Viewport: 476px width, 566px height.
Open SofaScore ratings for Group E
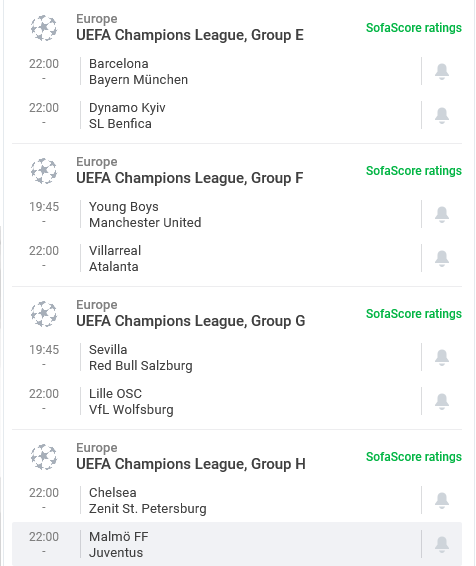[414, 28]
